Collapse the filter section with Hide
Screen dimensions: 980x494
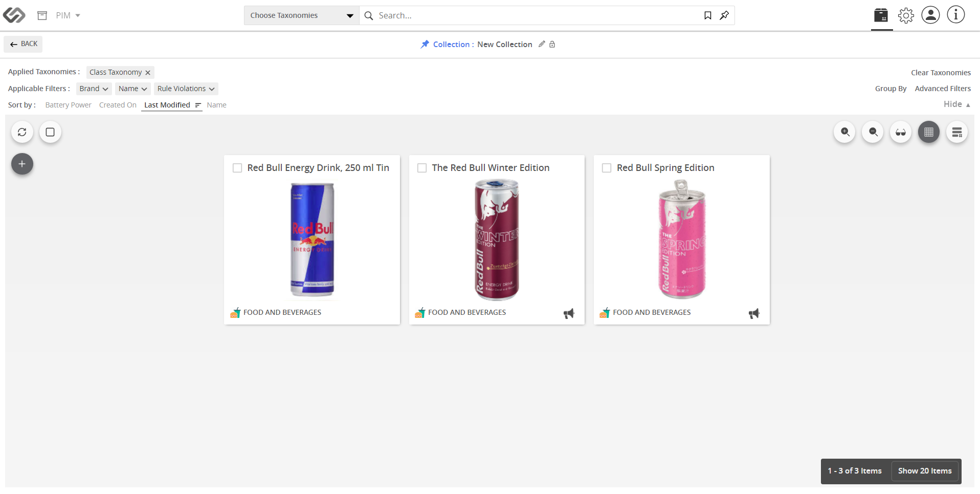point(956,104)
